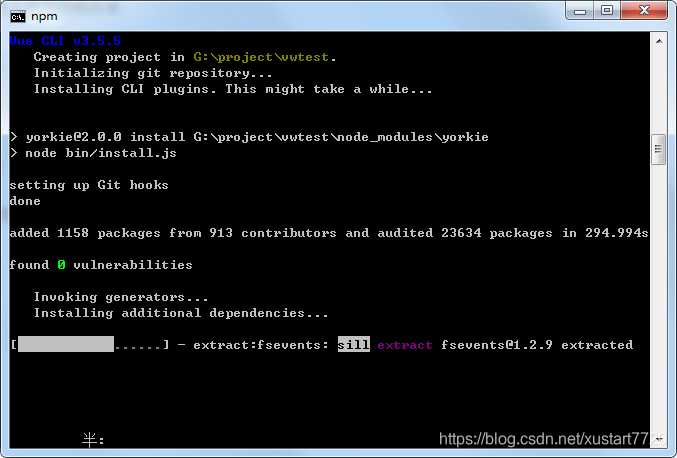Click 'Installing additional dependencies...' line
The image size is (677, 458).
[181, 313]
